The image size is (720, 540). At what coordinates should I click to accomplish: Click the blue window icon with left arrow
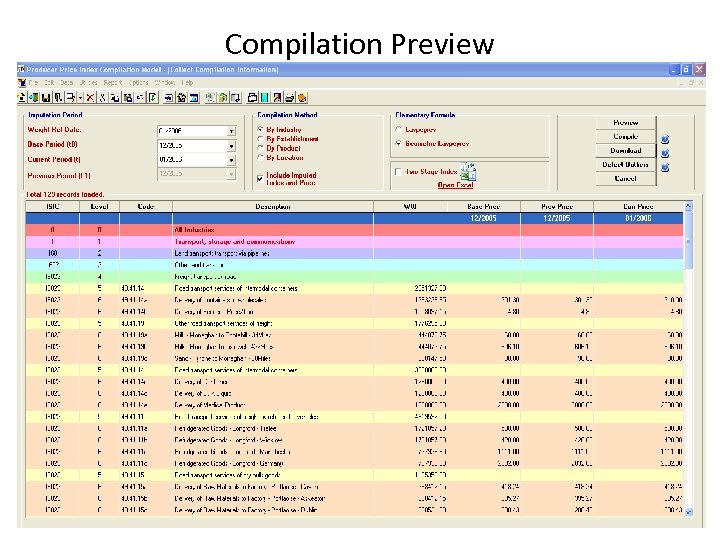(x=169, y=97)
